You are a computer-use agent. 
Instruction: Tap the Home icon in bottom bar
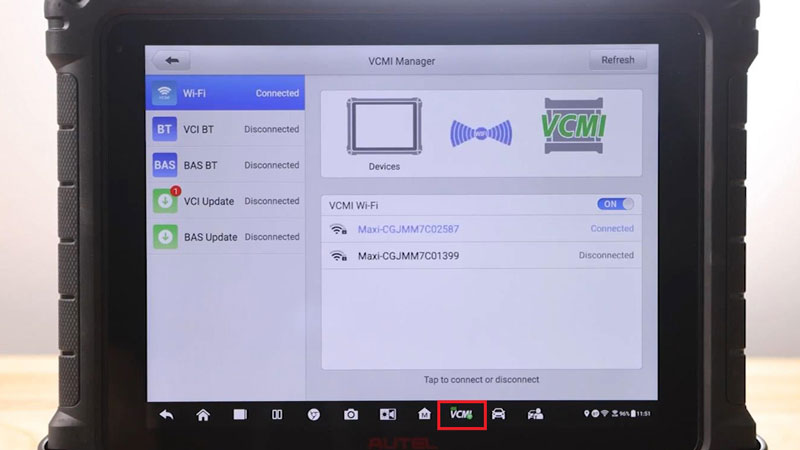tap(203, 415)
